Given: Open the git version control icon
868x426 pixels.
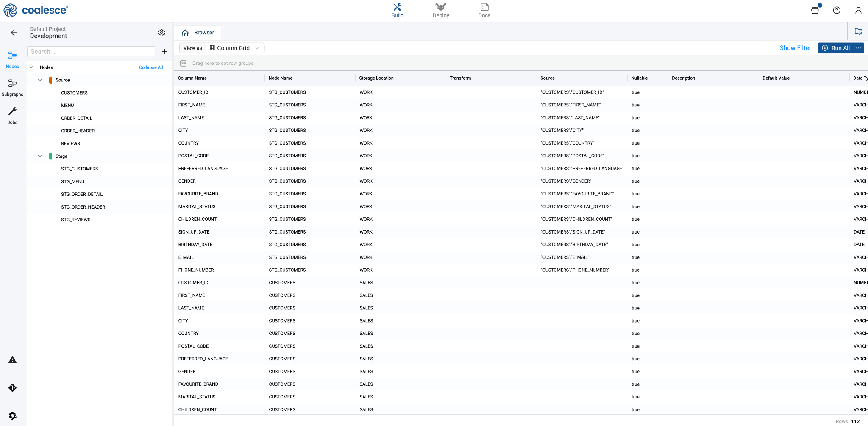Looking at the screenshot, I should [x=12, y=388].
